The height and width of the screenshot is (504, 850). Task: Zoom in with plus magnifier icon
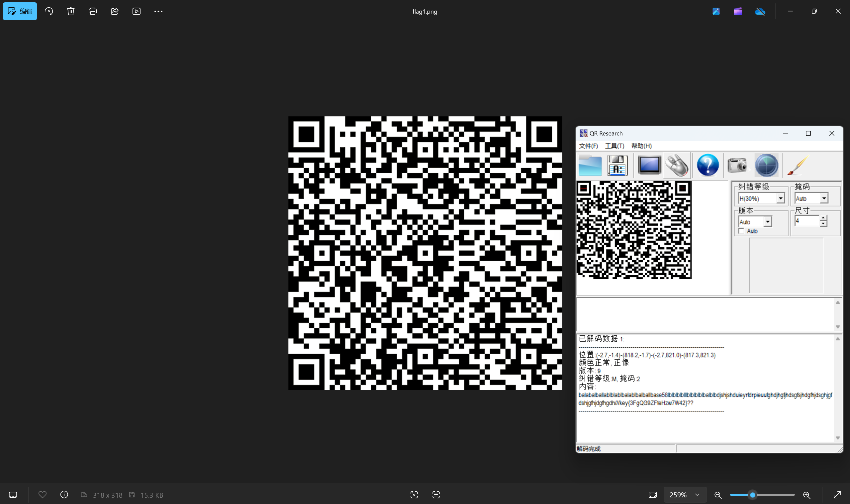[806, 495]
